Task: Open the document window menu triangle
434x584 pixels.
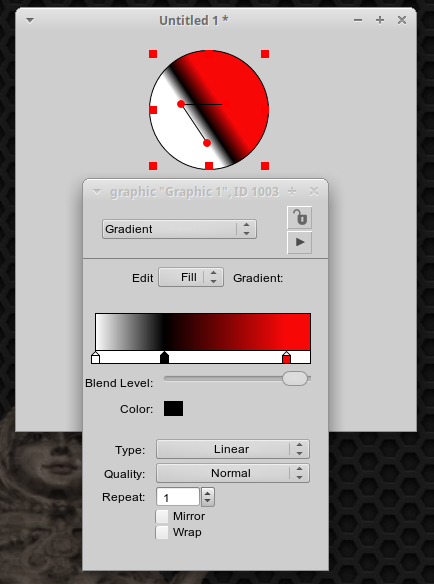Action: (30, 20)
